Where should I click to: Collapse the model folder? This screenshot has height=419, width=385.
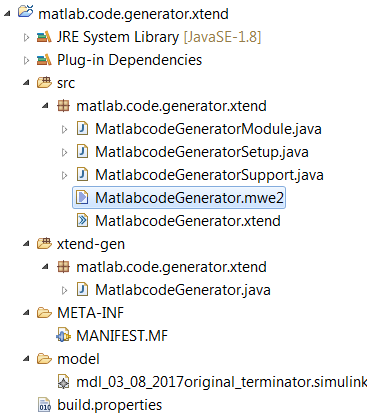pyautogui.click(x=27, y=359)
